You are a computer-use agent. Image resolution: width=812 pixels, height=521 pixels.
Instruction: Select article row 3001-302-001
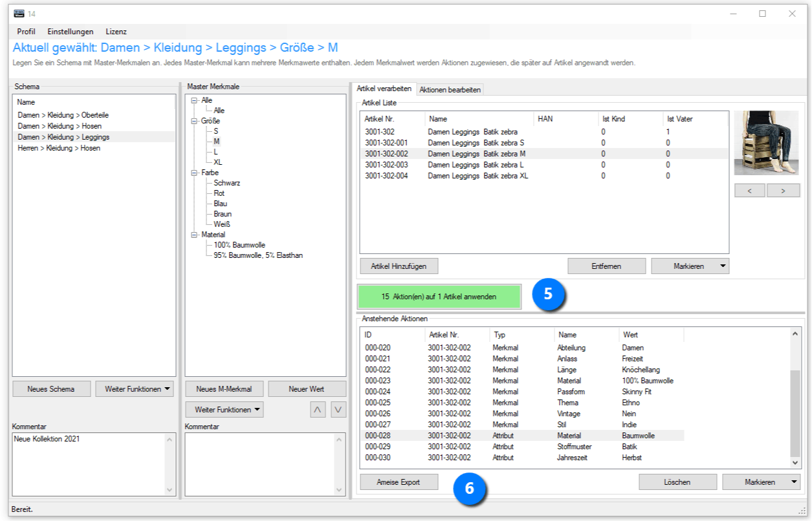[x=544, y=143]
